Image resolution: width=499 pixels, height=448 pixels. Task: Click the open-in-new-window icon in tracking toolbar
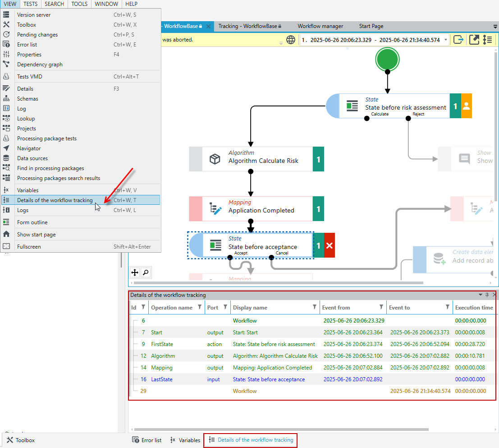474,40
